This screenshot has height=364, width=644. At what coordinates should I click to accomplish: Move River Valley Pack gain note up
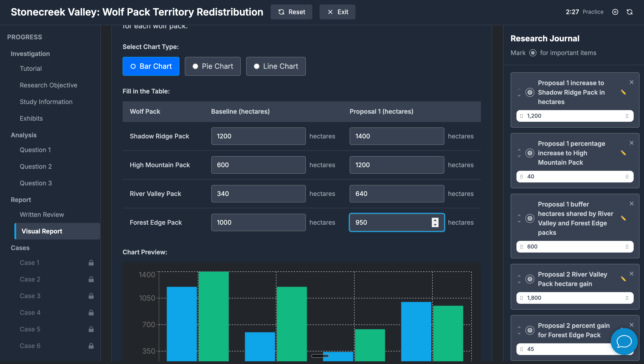coord(519,276)
